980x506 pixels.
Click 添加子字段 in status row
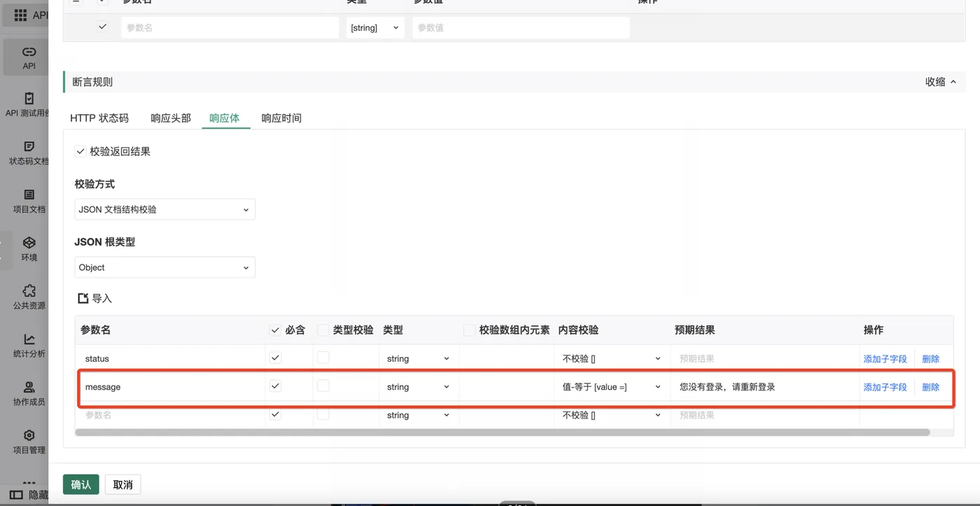click(x=885, y=358)
